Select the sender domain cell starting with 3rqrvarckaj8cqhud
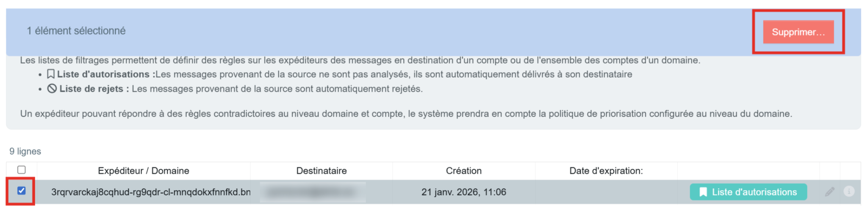868x214 pixels. 150,192
